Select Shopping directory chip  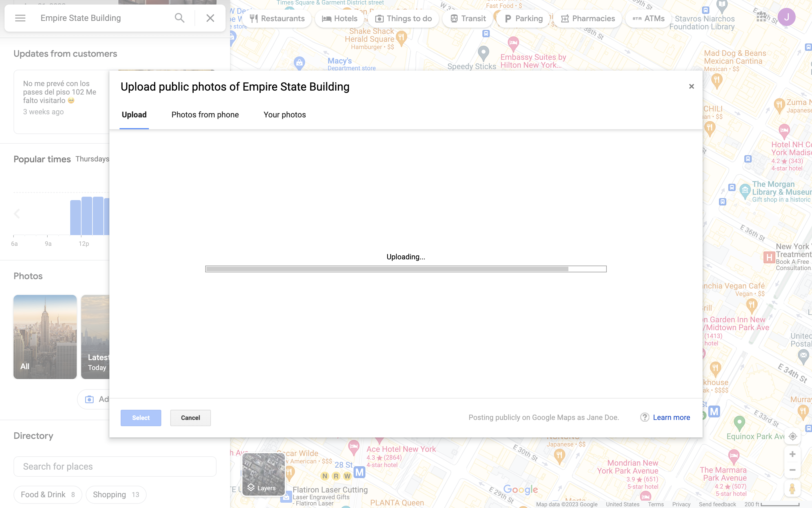116,494
